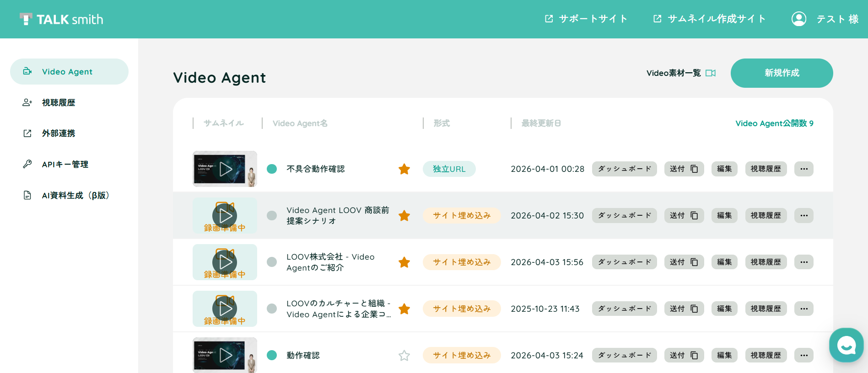
Task: Favorite the 動作確認 row with empty star
Action: click(404, 356)
